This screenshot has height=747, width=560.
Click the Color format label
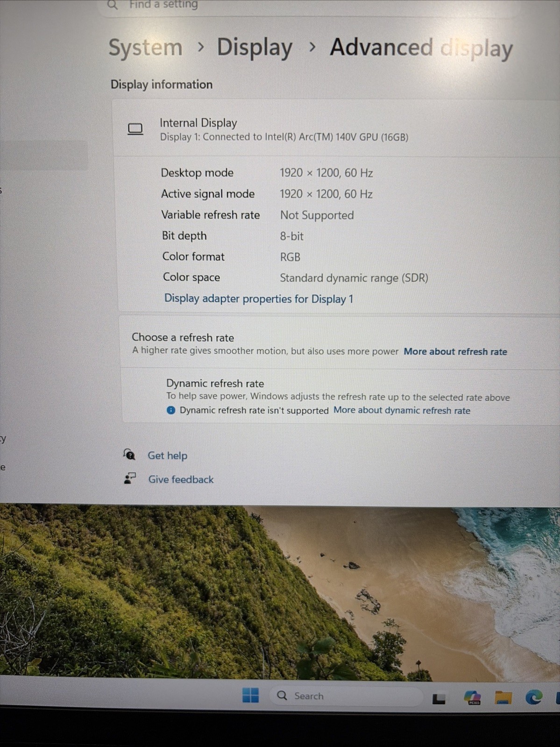[193, 256]
